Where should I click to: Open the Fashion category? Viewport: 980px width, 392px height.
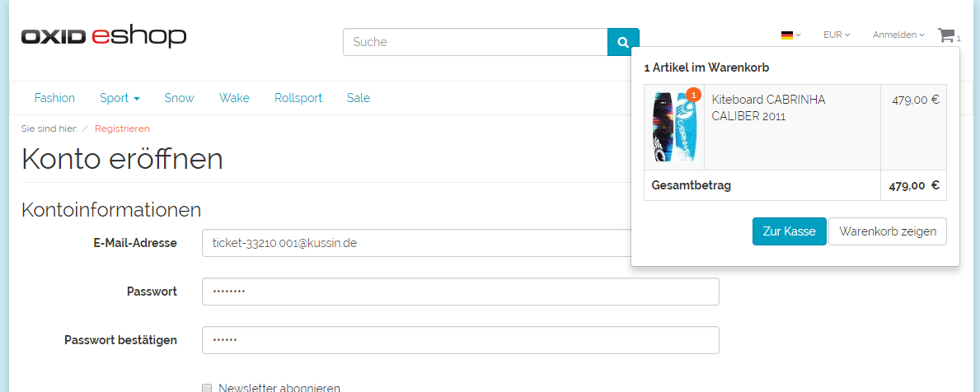54,98
